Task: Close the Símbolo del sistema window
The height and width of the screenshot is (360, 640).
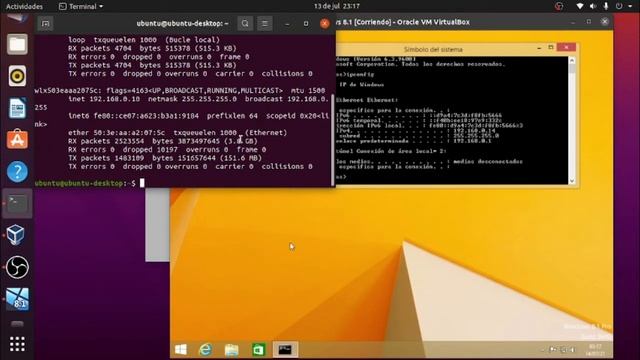Action: click(x=566, y=48)
